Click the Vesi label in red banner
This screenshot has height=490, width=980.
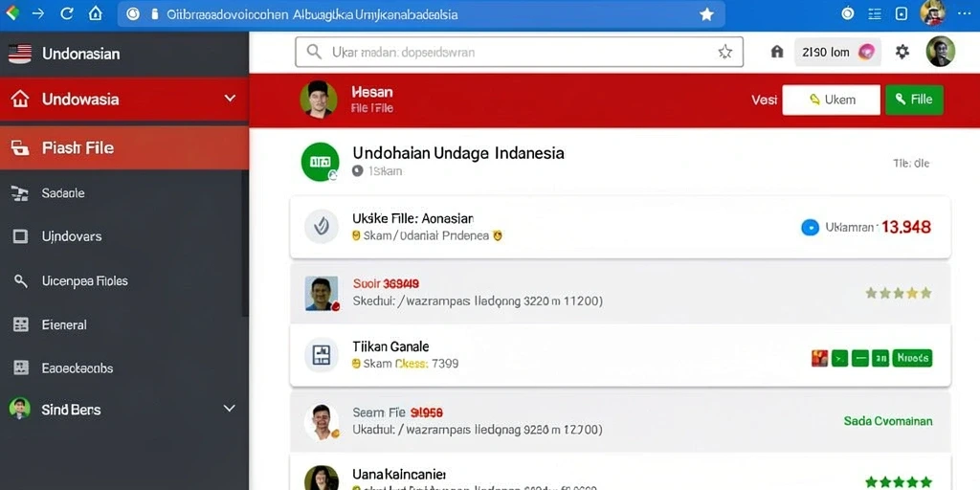[764, 100]
